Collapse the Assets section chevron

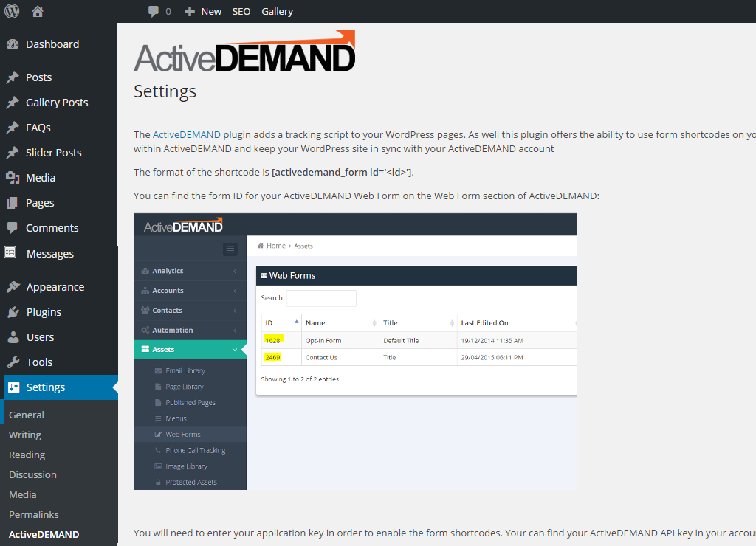(x=235, y=350)
